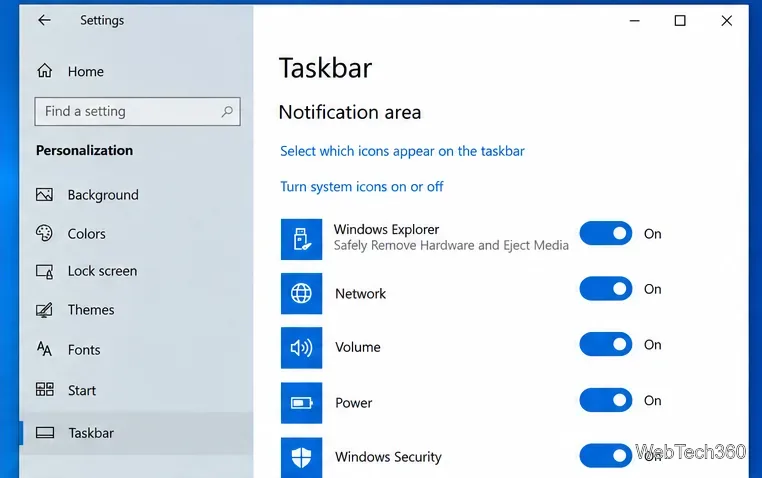Click the Start tiles icon

(45, 389)
